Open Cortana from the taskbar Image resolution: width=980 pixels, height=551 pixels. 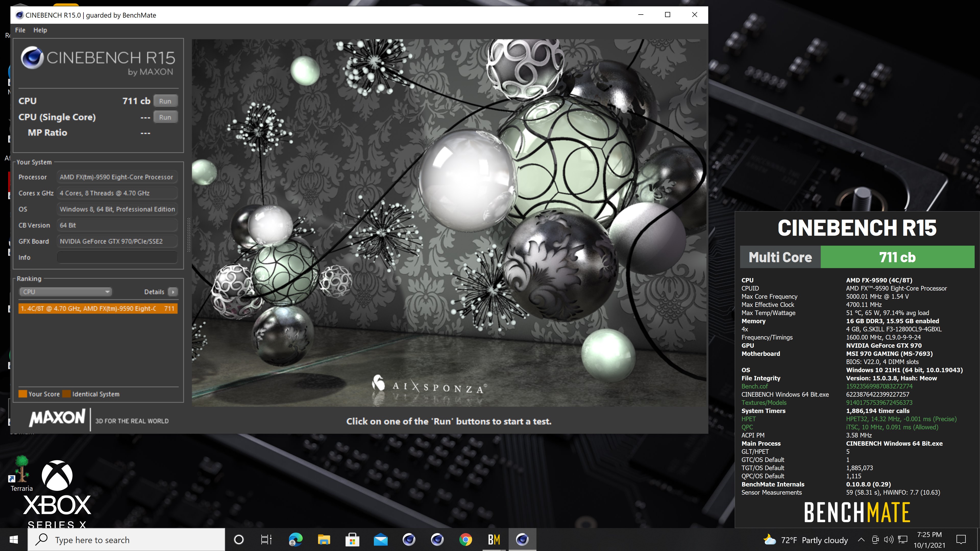pos(239,540)
